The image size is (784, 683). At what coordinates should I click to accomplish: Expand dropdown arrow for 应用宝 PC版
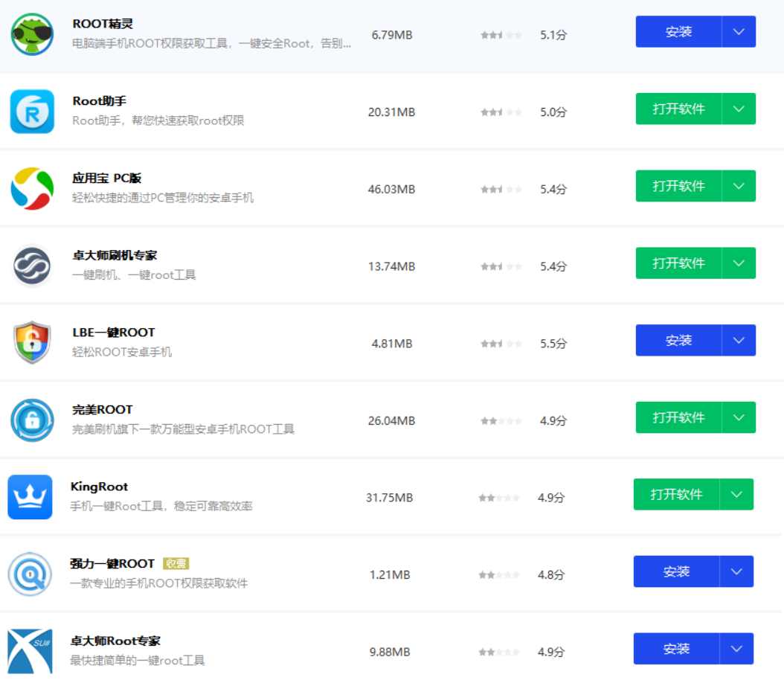[x=739, y=186]
